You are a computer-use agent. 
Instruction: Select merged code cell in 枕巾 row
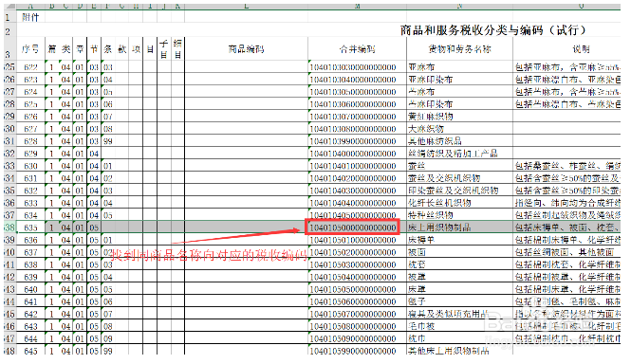(x=358, y=338)
